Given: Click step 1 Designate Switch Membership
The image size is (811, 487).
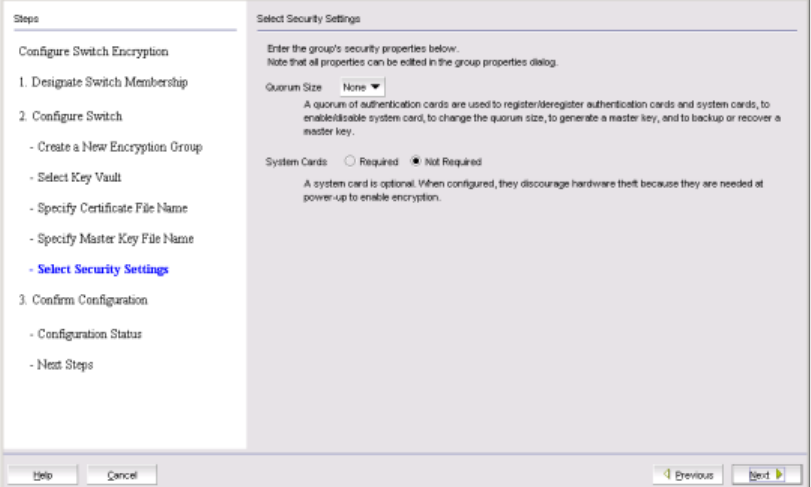Looking at the screenshot, I should (x=103, y=82).
